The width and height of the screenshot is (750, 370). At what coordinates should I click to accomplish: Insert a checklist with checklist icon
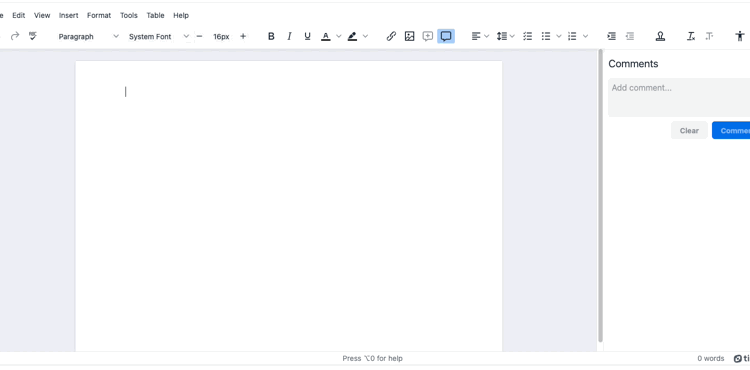(528, 36)
